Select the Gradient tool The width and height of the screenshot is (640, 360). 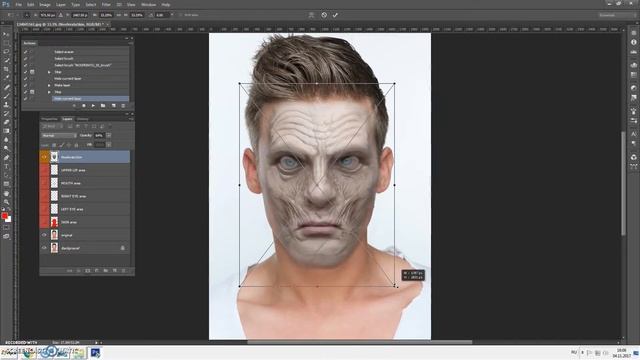pyautogui.click(x=6, y=131)
